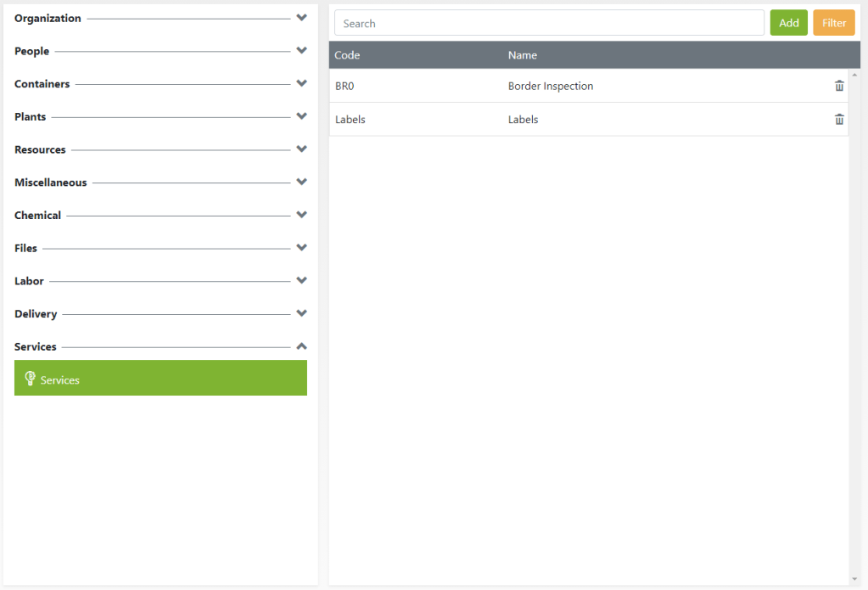Show the Resources section items
This screenshot has width=868, height=590.
pos(301,149)
